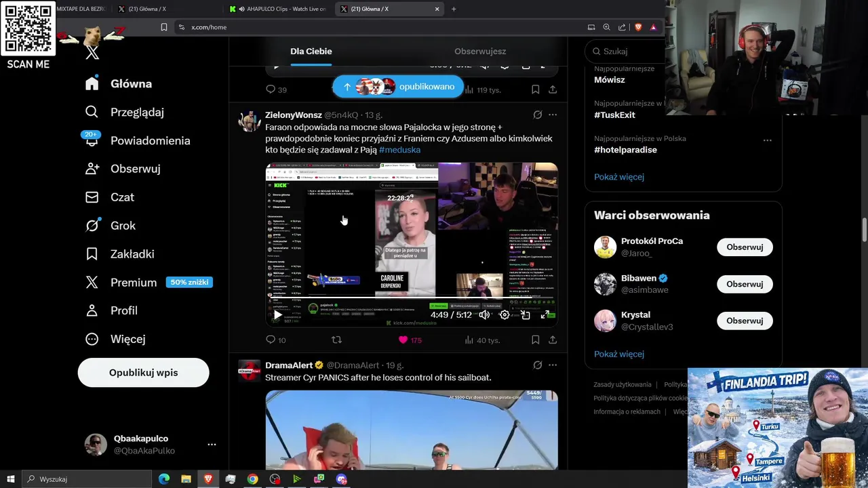Open Windows Start menu
This screenshot has width=868, height=488.
(10, 479)
